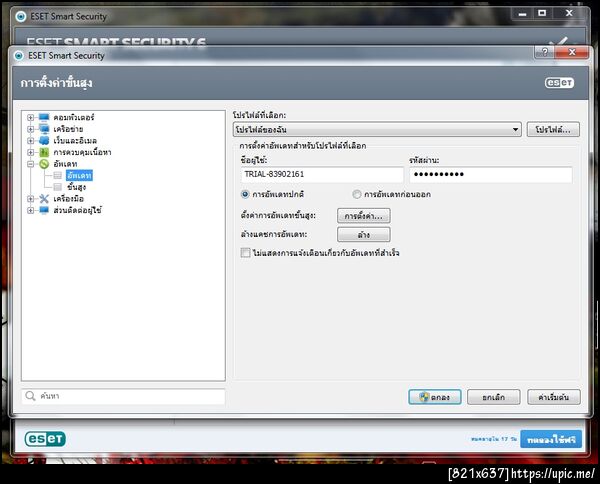Expand the เครื่องมือ tree node

[x=31, y=199]
